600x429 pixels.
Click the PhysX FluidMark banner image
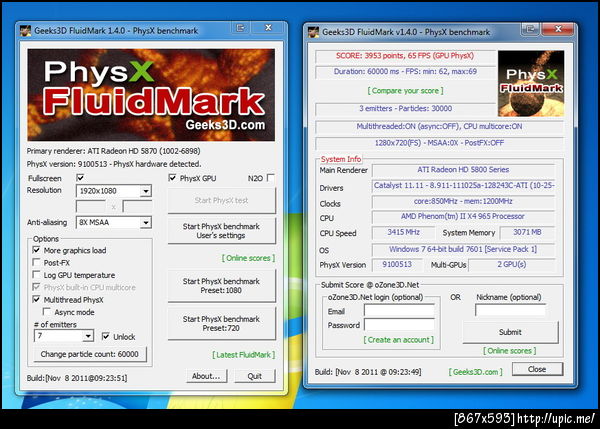point(151,95)
